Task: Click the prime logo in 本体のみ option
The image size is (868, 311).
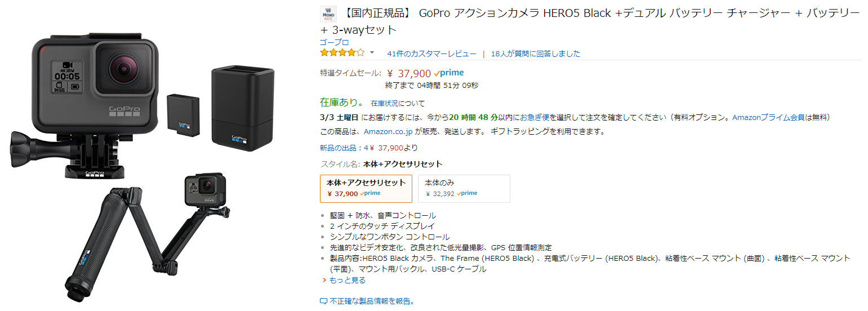Action: point(467,193)
